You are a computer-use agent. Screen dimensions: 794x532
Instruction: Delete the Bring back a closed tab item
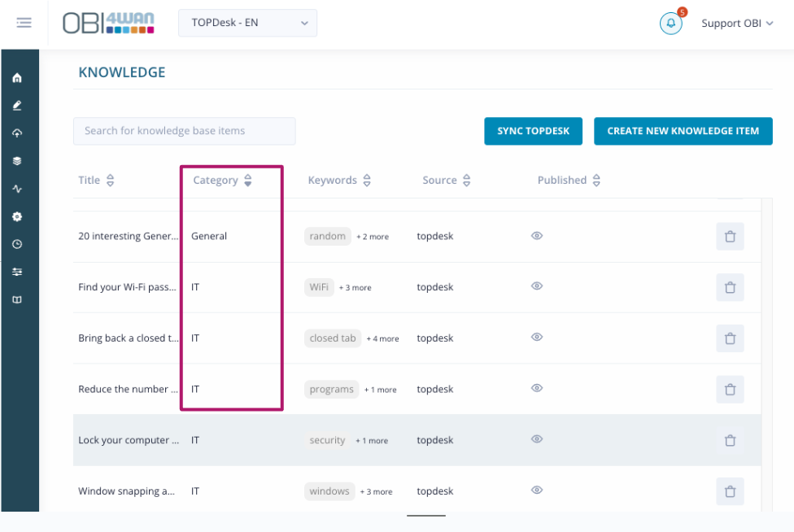[x=730, y=338]
